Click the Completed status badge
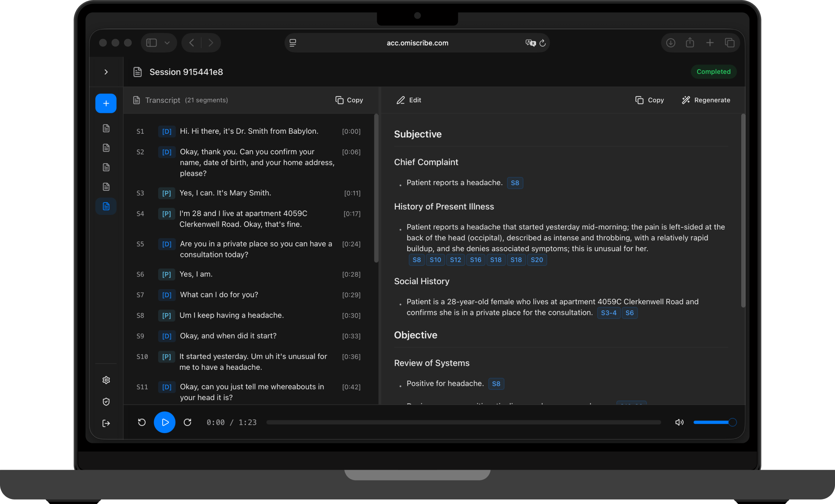 point(714,72)
